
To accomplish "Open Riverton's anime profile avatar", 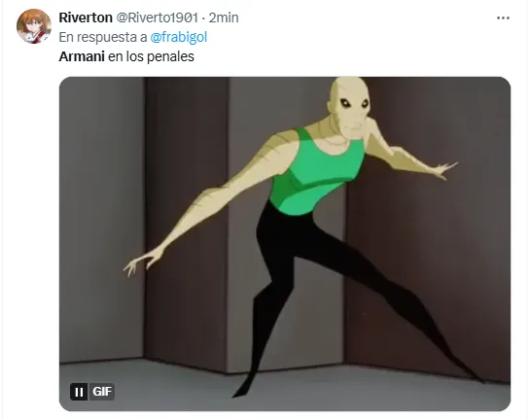I will tap(34, 26).
